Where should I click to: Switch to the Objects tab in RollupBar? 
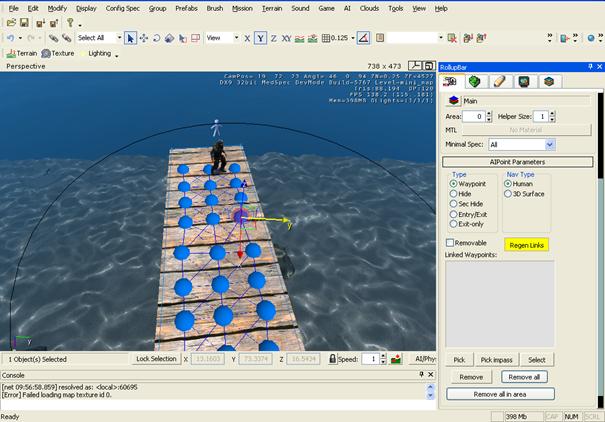point(450,81)
